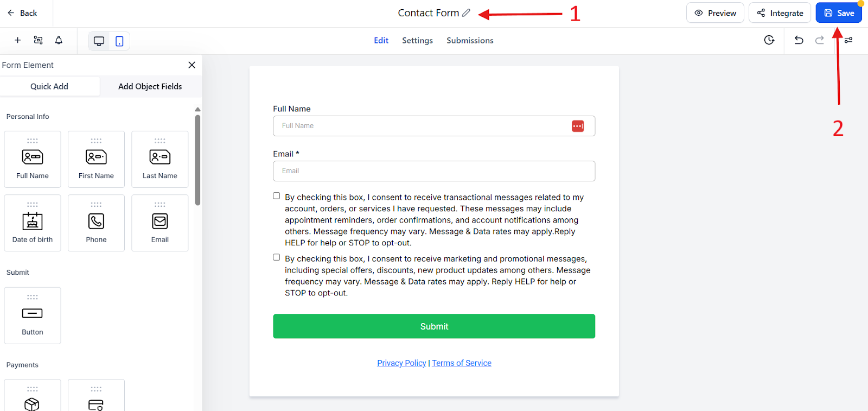Click the redo arrow icon

pyautogui.click(x=819, y=40)
